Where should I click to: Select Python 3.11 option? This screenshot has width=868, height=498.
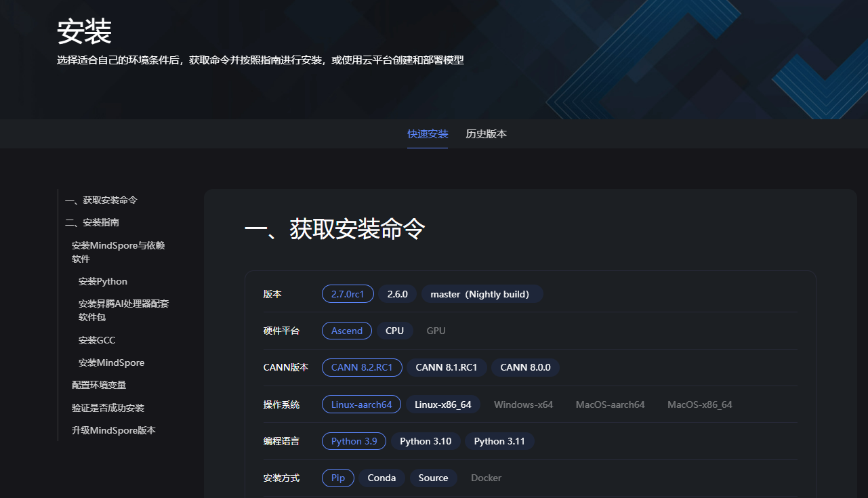click(499, 441)
